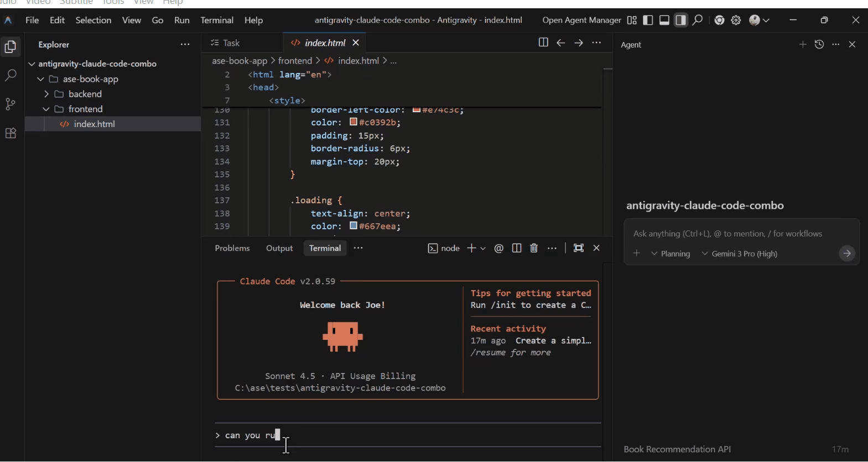Start a new Agent conversation
868x462 pixels.
(803, 45)
